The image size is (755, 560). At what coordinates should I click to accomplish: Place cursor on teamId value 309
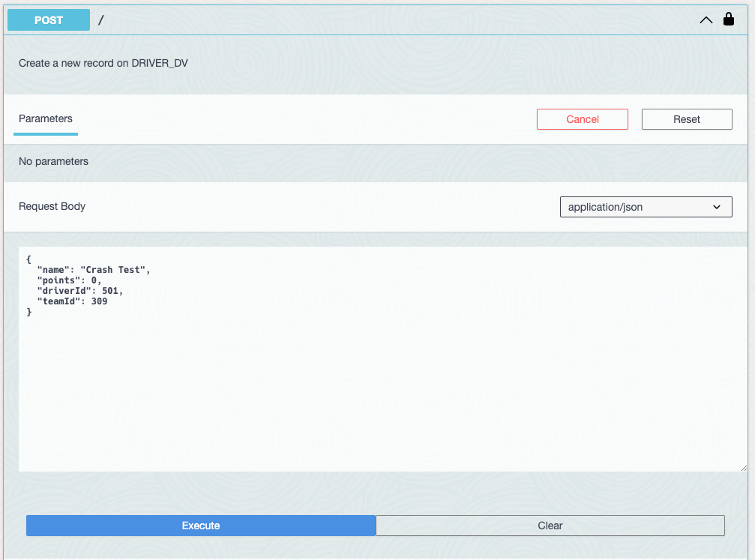point(99,301)
